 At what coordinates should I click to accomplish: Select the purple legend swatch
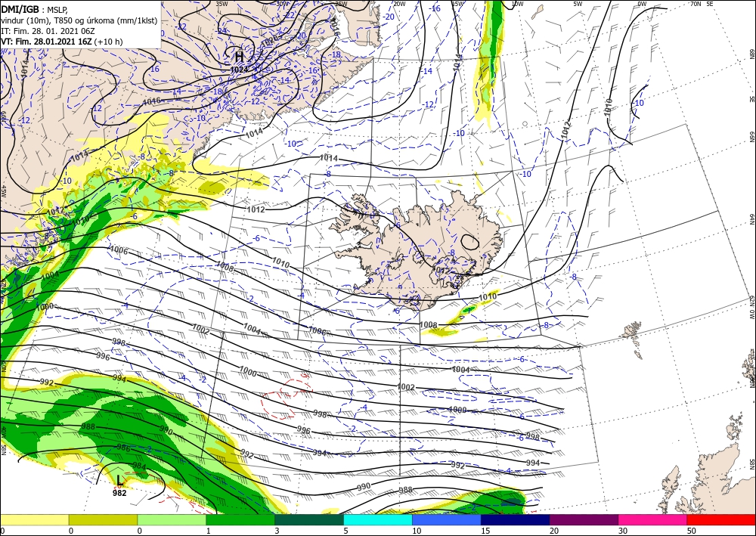coord(584,519)
